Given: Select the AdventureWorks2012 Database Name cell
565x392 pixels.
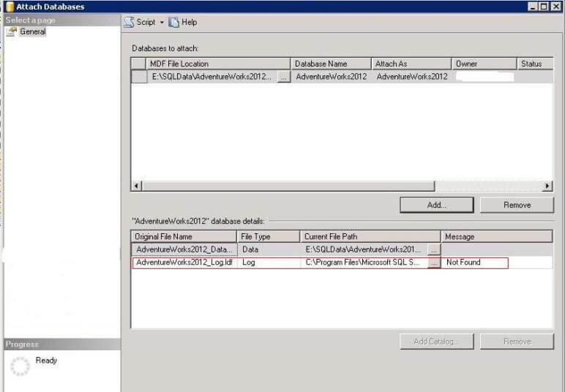Looking at the screenshot, I should click(331, 77).
